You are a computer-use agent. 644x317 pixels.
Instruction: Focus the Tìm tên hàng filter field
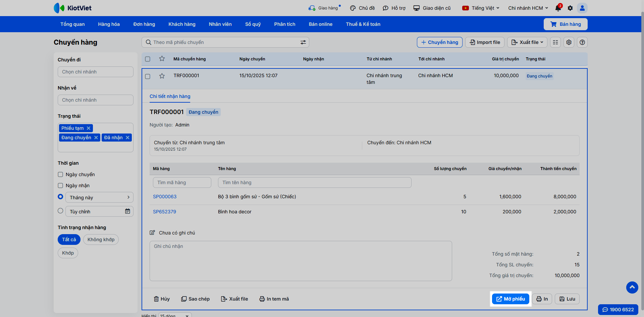(x=315, y=182)
